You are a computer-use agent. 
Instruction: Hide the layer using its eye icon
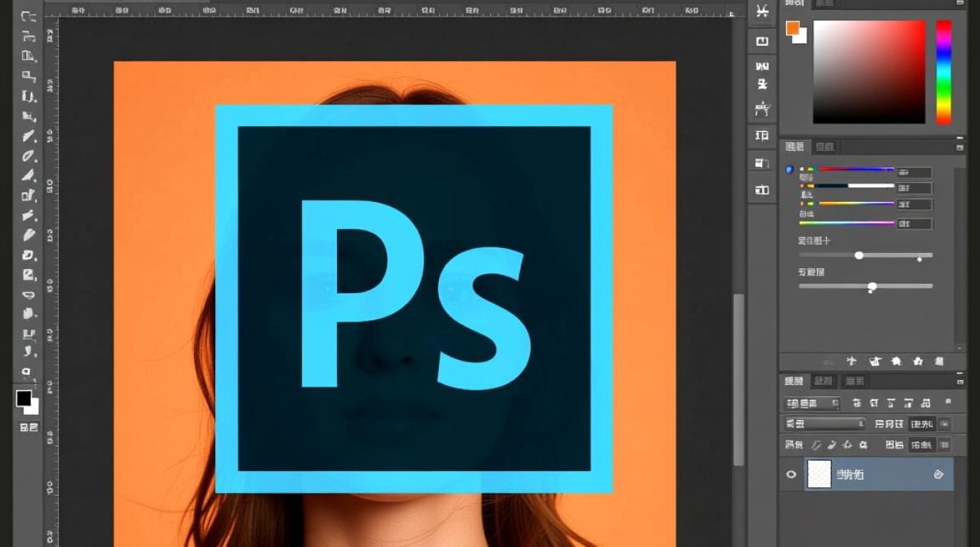(x=791, y=475)
